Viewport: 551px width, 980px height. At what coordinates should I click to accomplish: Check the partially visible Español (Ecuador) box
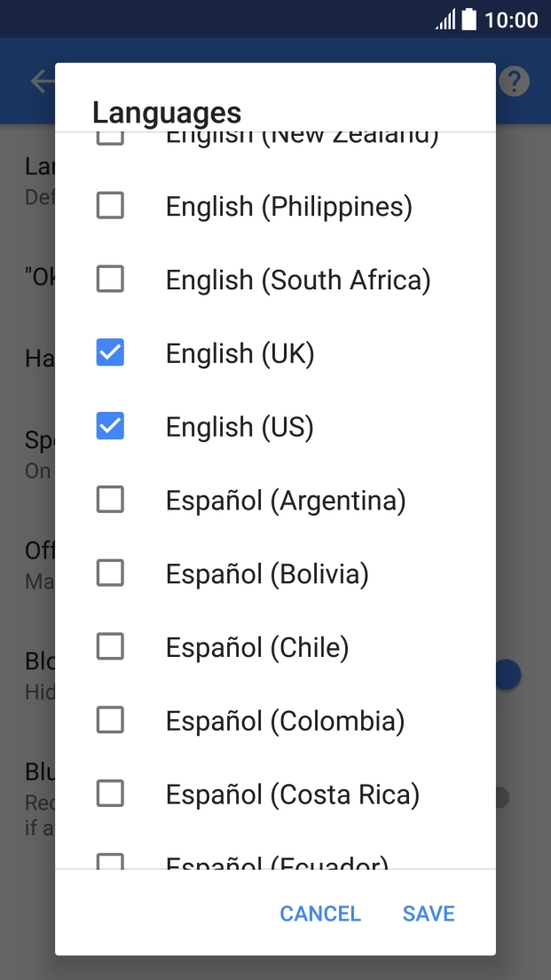(x=110, y=861)
